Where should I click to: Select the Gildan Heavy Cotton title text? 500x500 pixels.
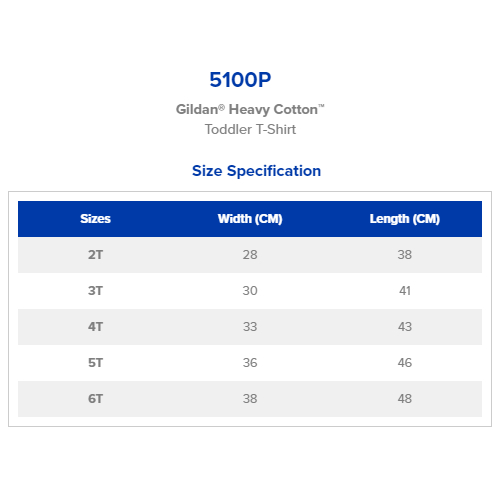(250, 109)
